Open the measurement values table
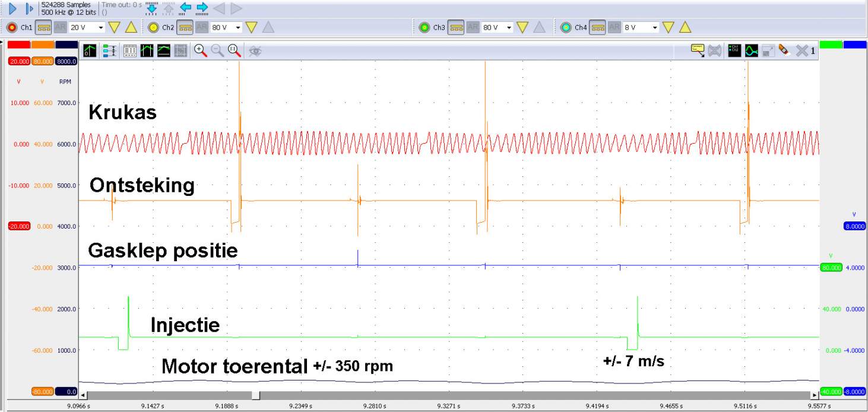This screenshot has width=868, height=412. (x=131, y=51)
